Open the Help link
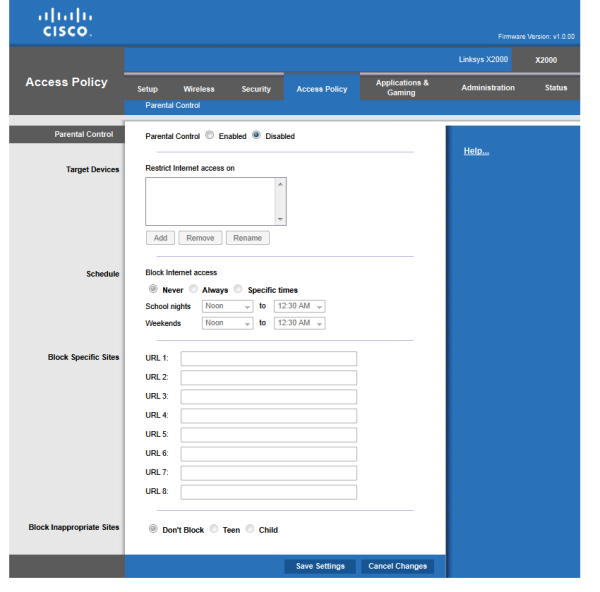The width and height of the screenshot is (600, 592). (x=476, y=151)
